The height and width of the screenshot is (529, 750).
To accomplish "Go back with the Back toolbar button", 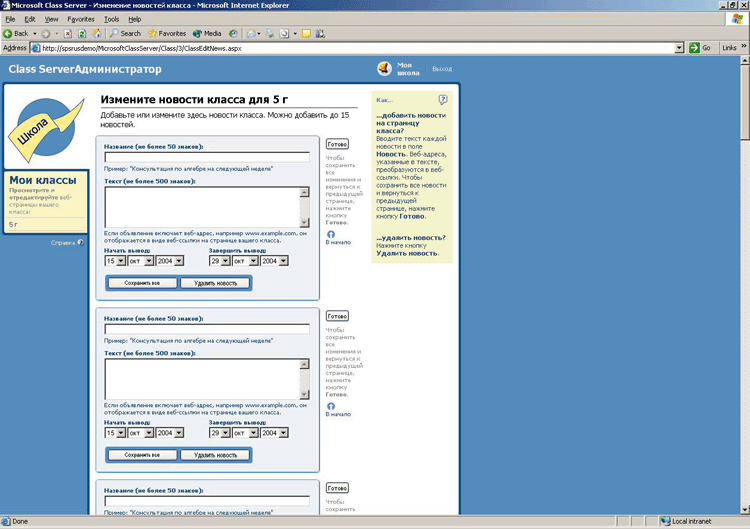I will (x=16, y=33).
